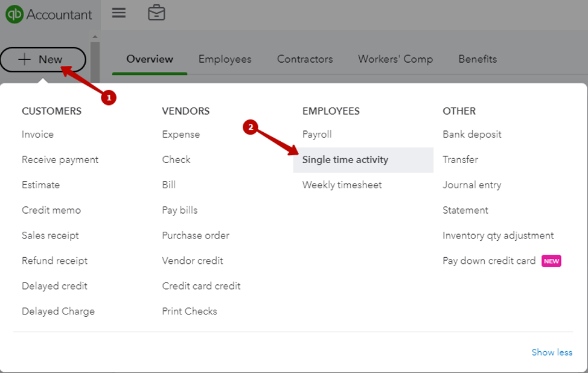
Task: Click the QuickBooks Accountant logo
Action: click(49, 14)
